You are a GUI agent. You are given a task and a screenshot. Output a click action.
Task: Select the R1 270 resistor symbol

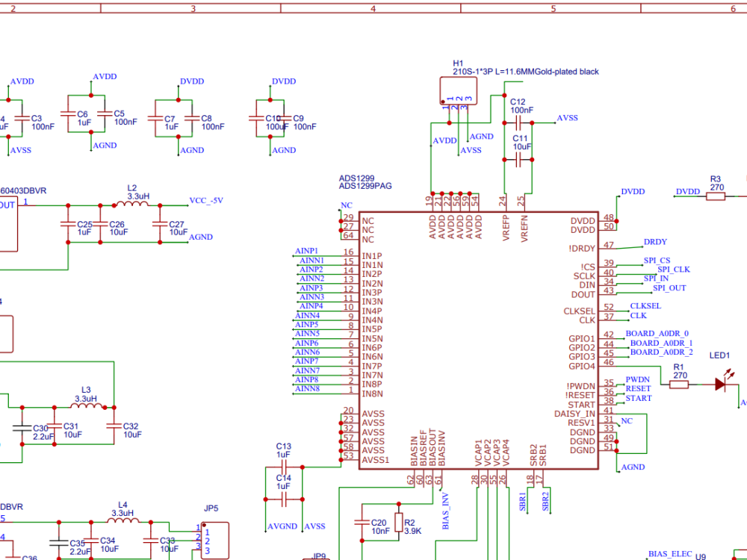pyautogui.click(x=678, y=385)
